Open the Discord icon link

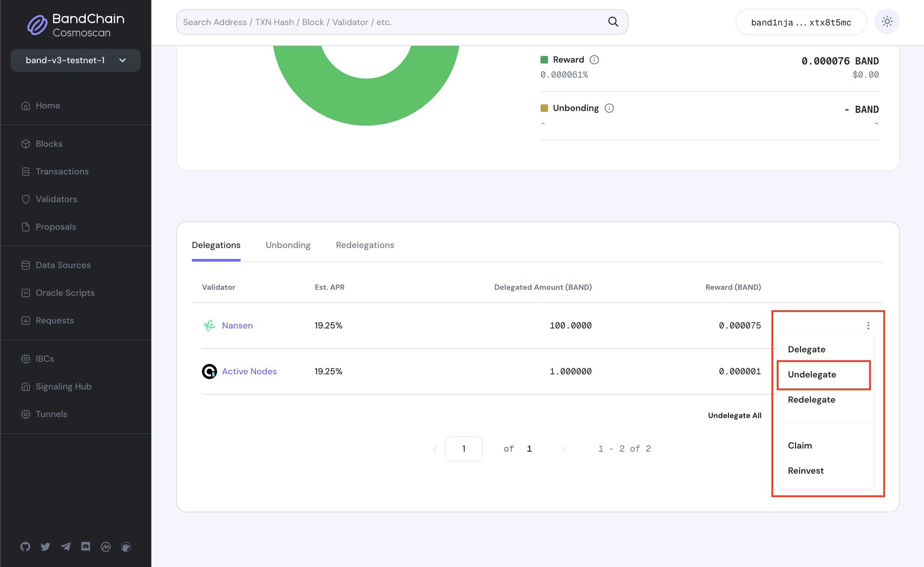click(x=85, y=547)
